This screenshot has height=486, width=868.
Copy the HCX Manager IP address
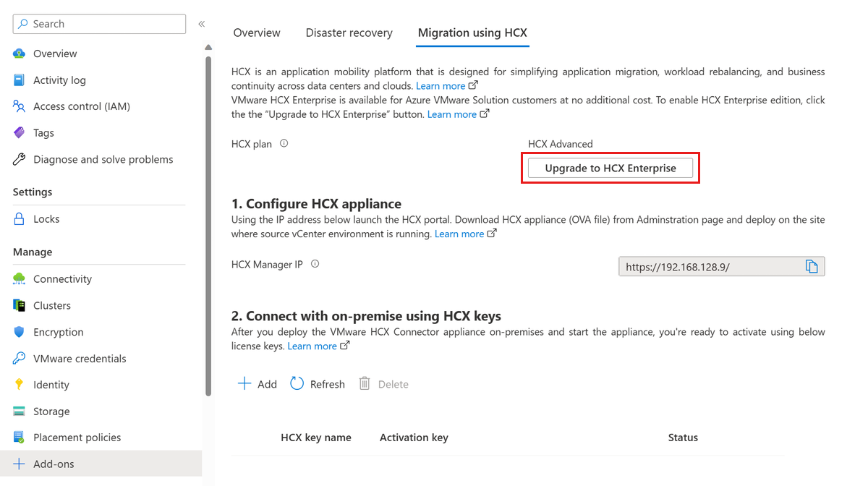tap(812, 267)
